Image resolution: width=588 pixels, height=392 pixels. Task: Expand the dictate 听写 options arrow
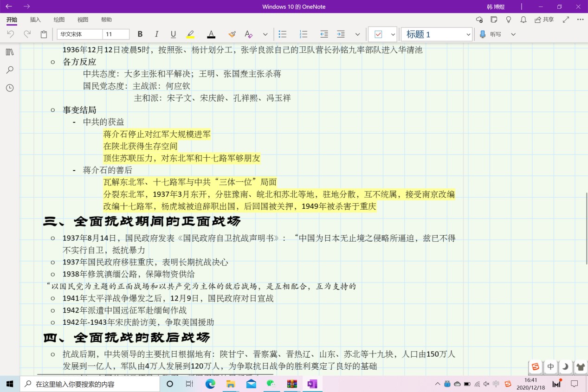click(513, 34)
